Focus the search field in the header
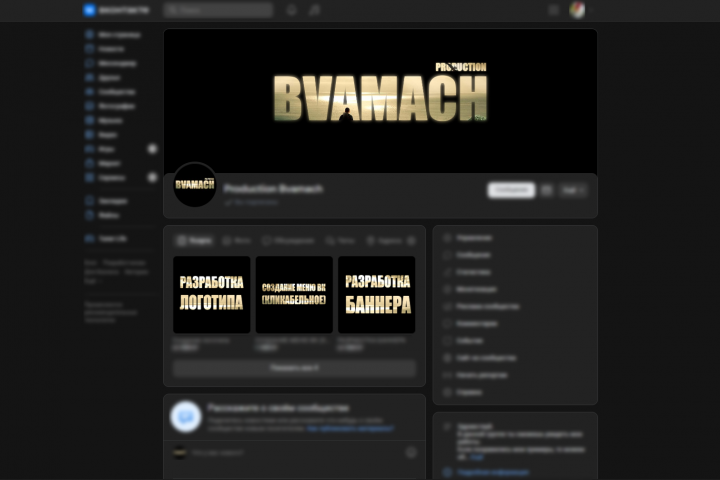Viewport: 720px width, 480px height. (x=218, y=10)
